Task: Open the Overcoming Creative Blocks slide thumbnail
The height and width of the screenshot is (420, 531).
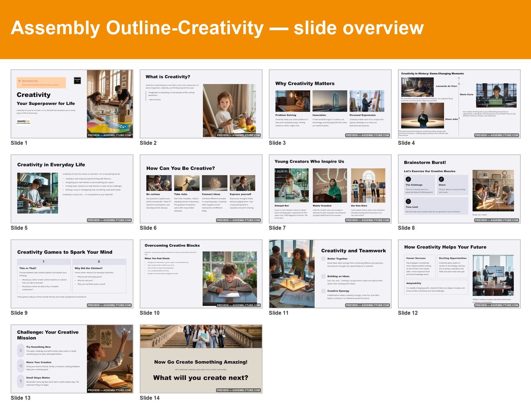Action: [x=201, y=274]
